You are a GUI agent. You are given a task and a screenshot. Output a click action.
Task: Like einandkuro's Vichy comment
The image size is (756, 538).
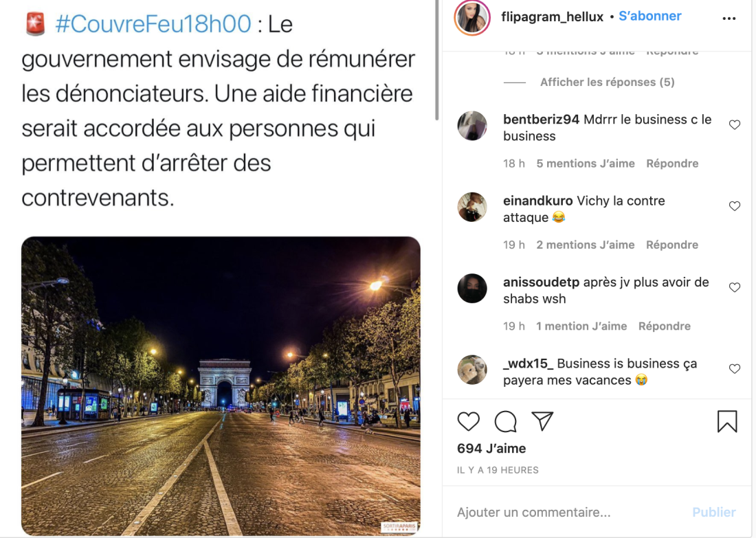pyautogui.click(x=734, y=206)
